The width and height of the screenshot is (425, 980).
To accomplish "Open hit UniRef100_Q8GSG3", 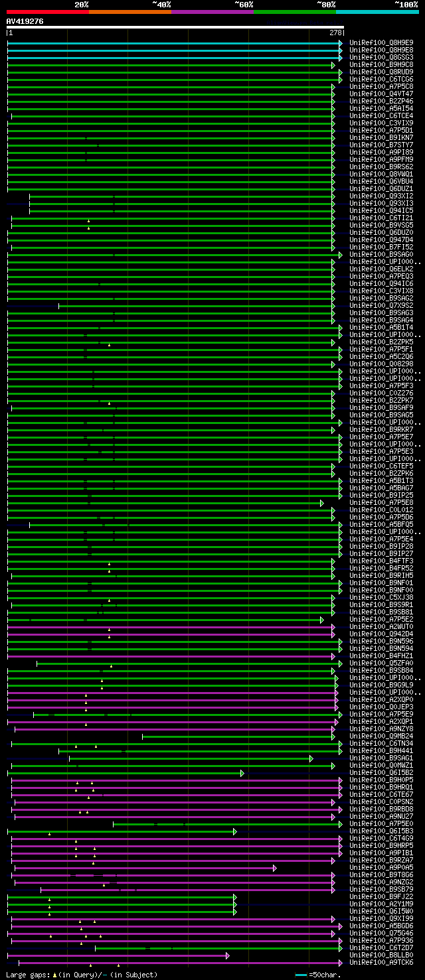I will click(381, 57).
